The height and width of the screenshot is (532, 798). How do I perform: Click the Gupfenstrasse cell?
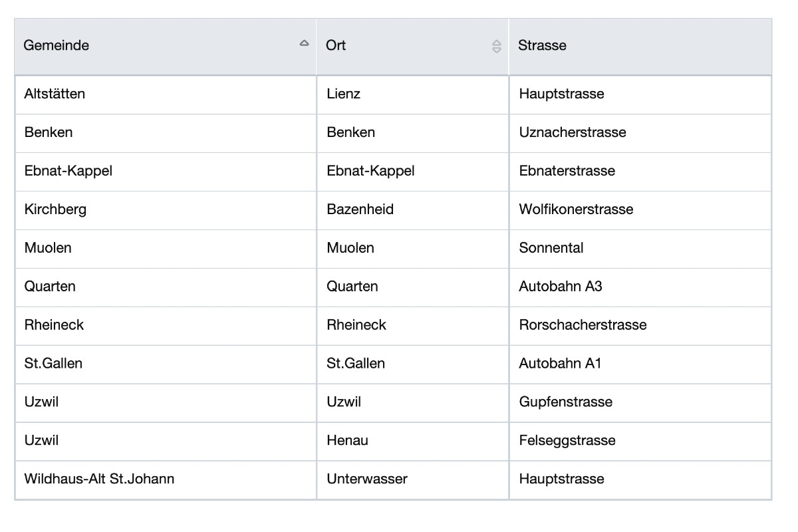565,402
